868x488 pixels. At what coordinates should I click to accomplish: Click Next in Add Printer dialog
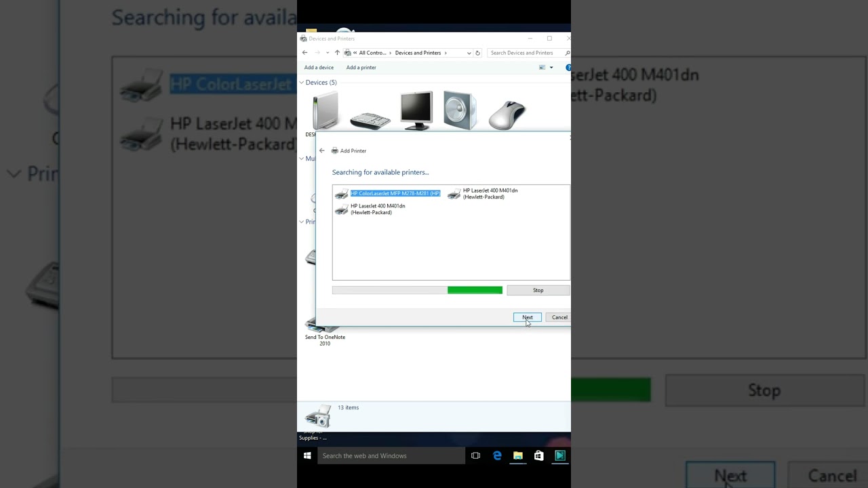(528, 317)
